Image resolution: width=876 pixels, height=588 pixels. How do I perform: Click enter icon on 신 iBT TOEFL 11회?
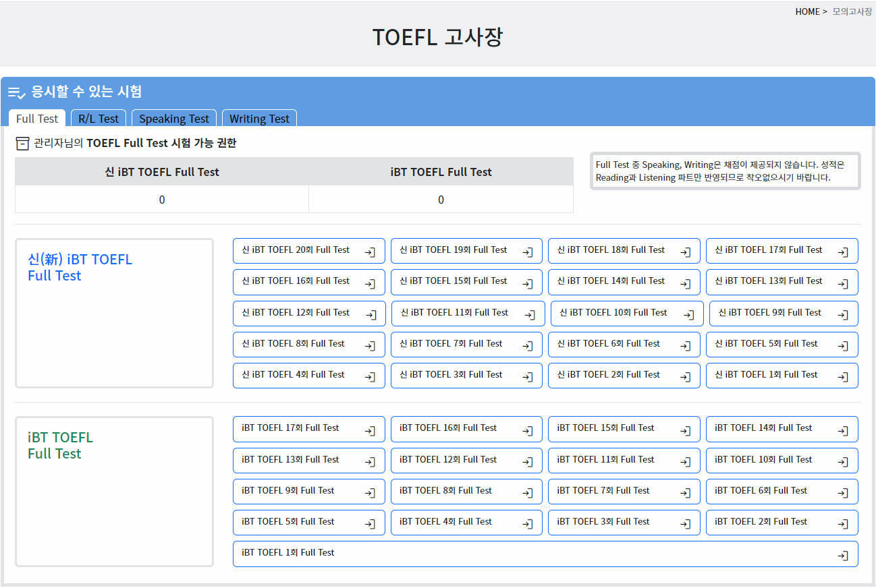(x=530, y=315)
